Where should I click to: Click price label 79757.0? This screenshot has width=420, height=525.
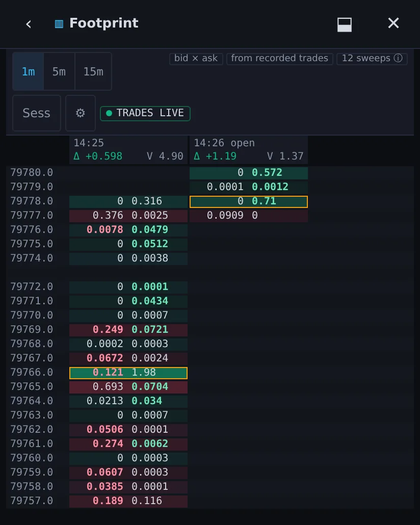[x=32, y=501]
